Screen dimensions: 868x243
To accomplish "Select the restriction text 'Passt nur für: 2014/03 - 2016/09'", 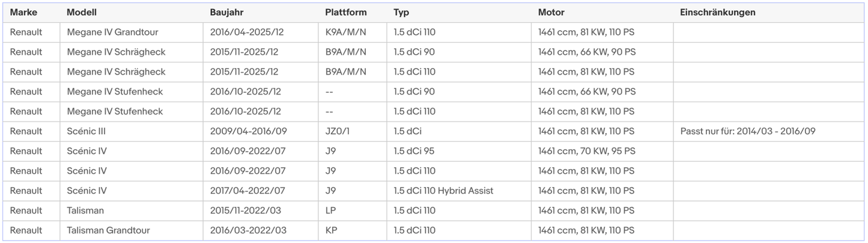I will (747, 131).
